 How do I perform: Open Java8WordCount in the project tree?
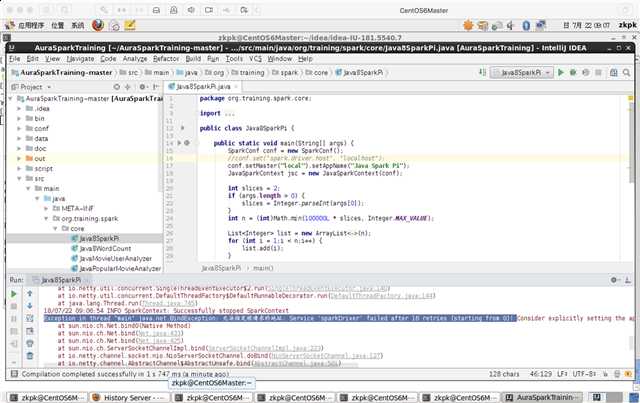pyautogui.click(x=105, y=248)
